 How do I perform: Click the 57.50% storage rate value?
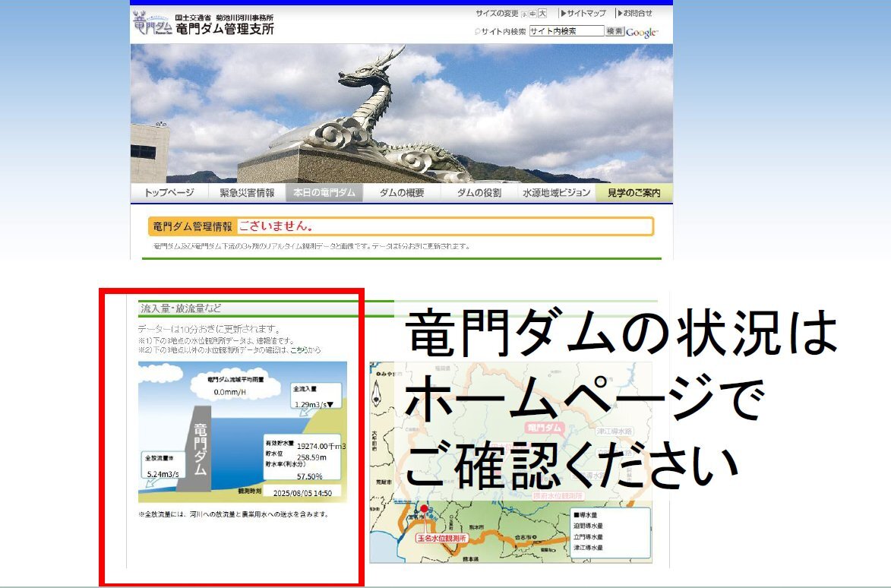coord(309,476)
